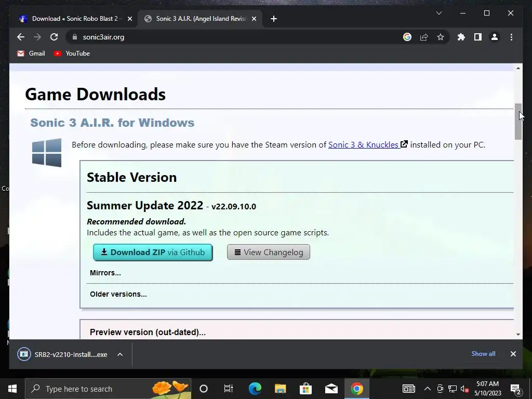Expand the Older versions section
Screen dimensions: 532x399
[x=118, y=294]
